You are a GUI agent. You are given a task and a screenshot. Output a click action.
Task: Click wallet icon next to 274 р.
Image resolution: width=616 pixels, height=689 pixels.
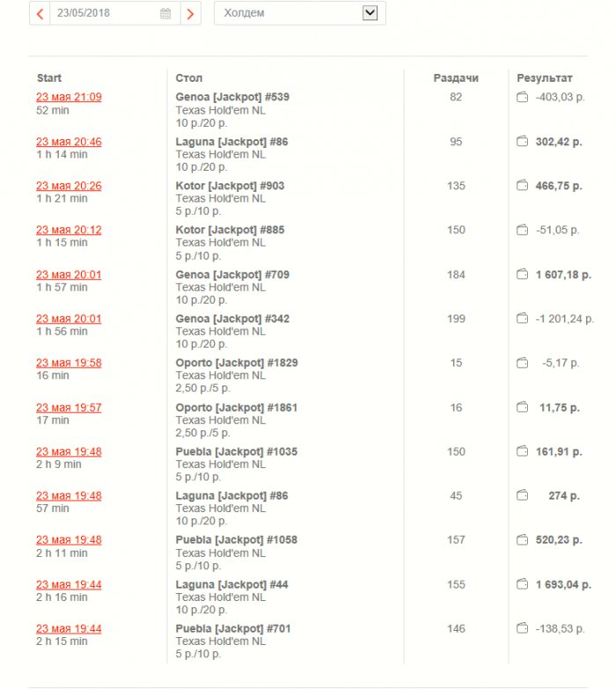[x=522, y=495]
